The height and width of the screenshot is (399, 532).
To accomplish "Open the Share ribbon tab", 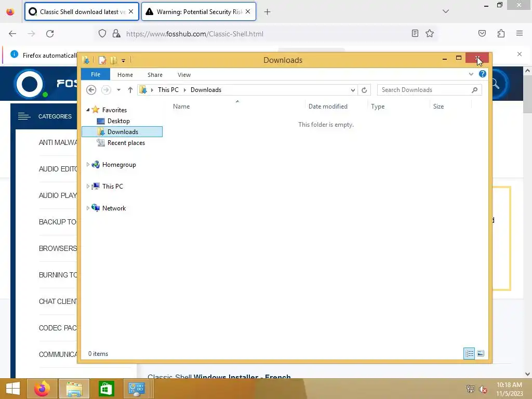I will pyautogui.click(x=155, y=75).
